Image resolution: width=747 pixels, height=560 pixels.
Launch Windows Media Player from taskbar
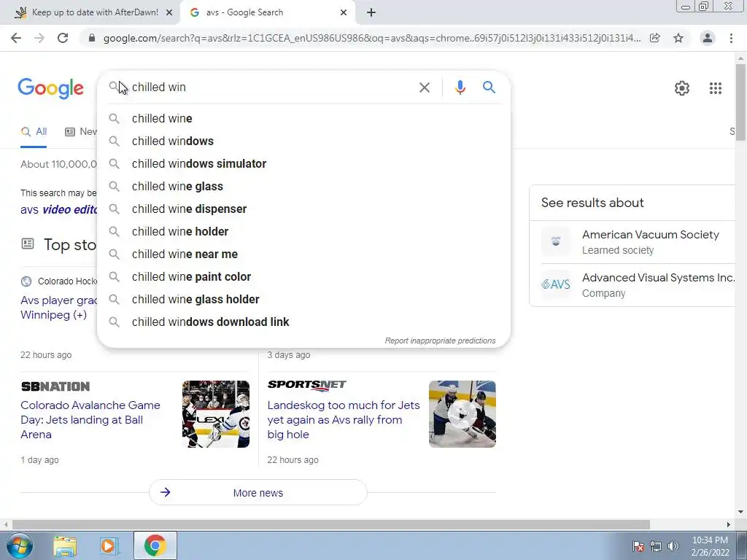108,546
